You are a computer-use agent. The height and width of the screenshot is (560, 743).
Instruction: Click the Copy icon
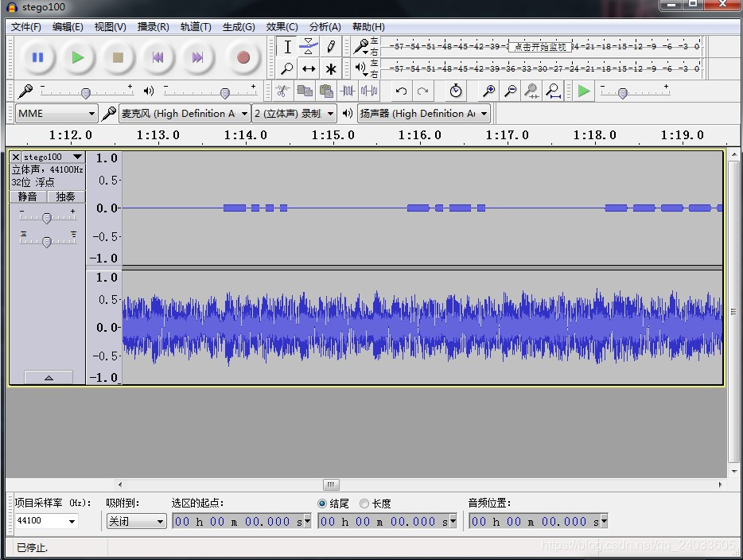click(x=305, y=91)
